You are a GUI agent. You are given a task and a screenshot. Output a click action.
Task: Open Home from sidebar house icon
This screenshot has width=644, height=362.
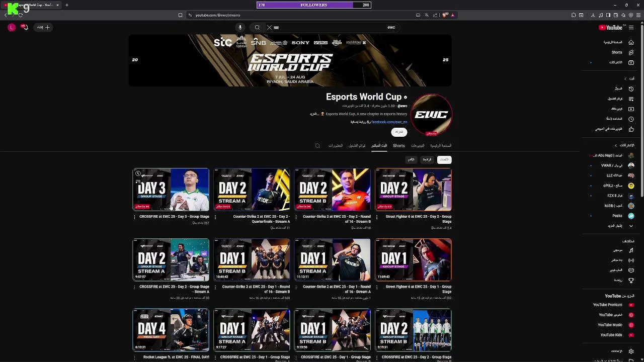(631, 42)
